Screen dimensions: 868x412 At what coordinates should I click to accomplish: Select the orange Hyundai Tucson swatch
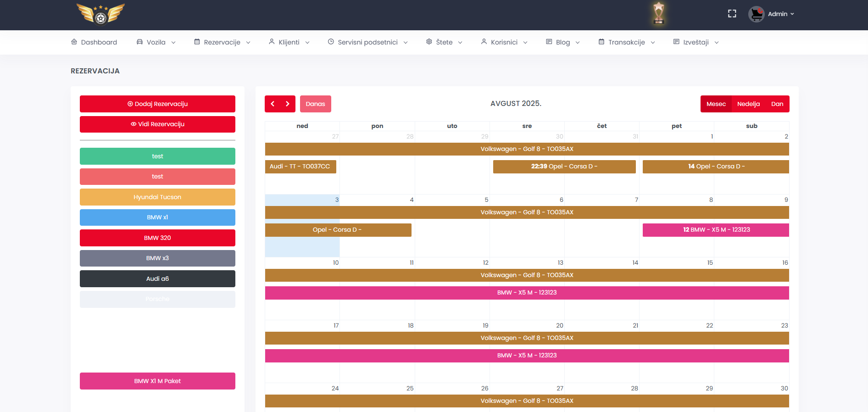pyautogui.click(x=157, y=197)
